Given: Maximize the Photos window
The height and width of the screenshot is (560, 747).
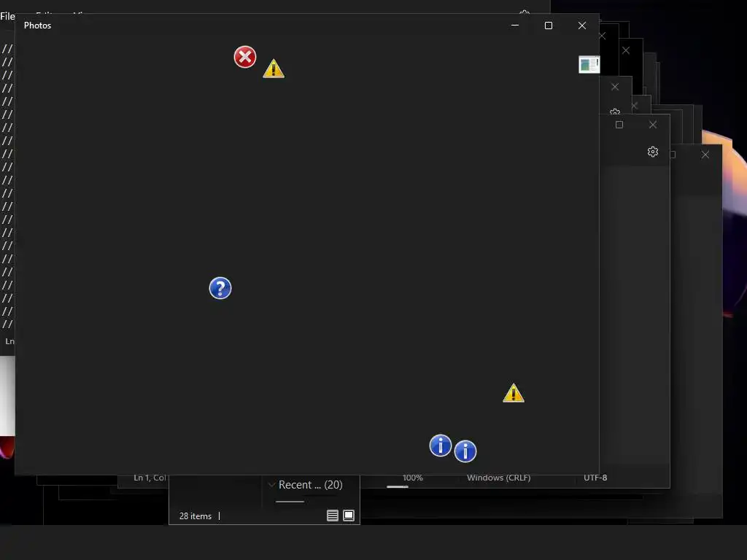Looking at the screenshot, I should click(549, 26).
